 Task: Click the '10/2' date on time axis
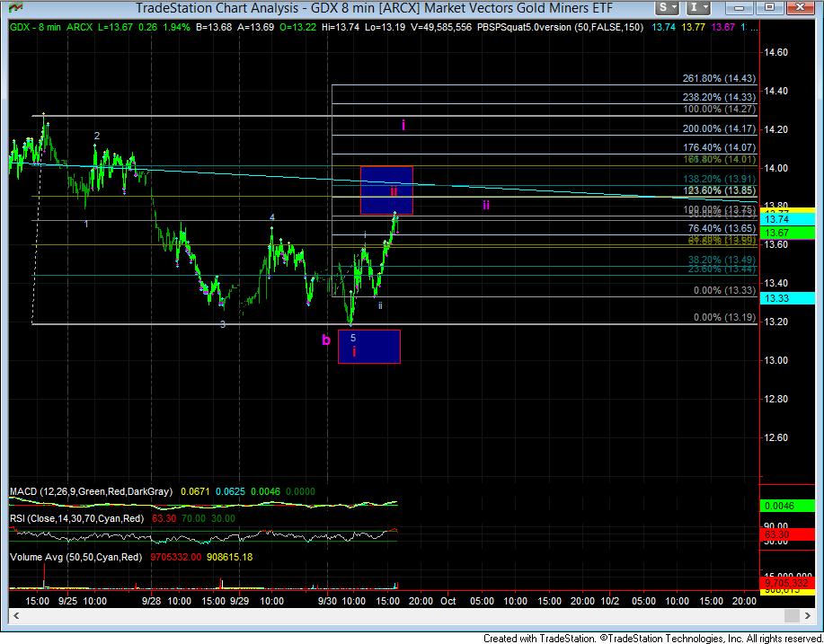[x=609, y=601]
